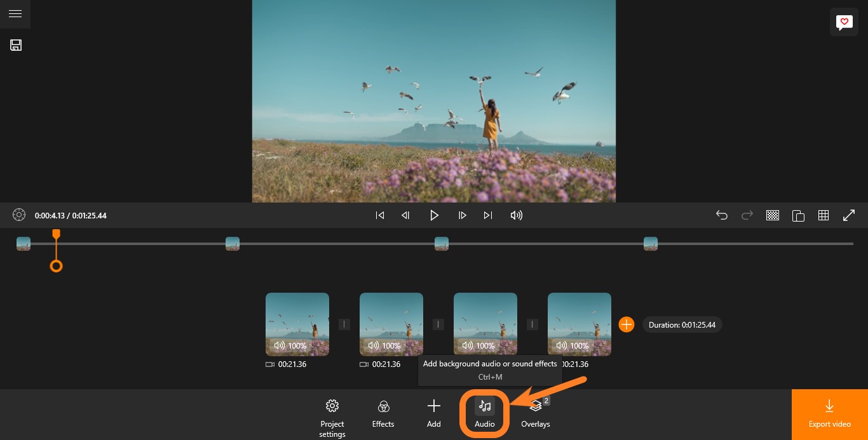Click the Export video button
Viewport: 868px width, 440px height.
(x=829, y=414)
